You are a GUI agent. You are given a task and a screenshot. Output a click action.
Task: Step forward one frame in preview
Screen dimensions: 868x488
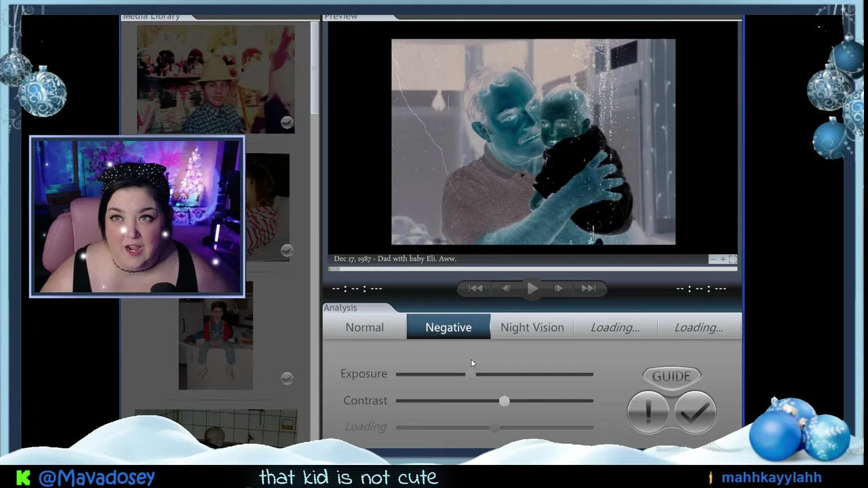(558, 289)
